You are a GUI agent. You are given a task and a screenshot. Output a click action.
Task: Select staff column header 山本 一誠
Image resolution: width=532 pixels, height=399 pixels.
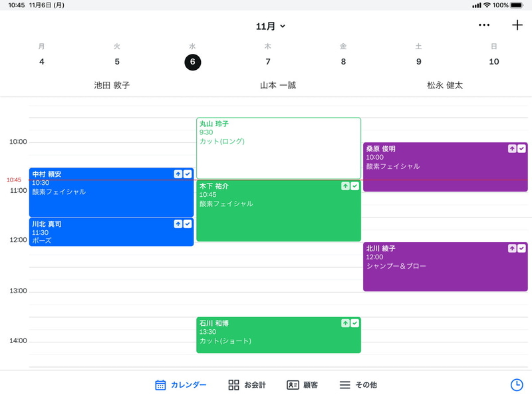click(278, 86)
